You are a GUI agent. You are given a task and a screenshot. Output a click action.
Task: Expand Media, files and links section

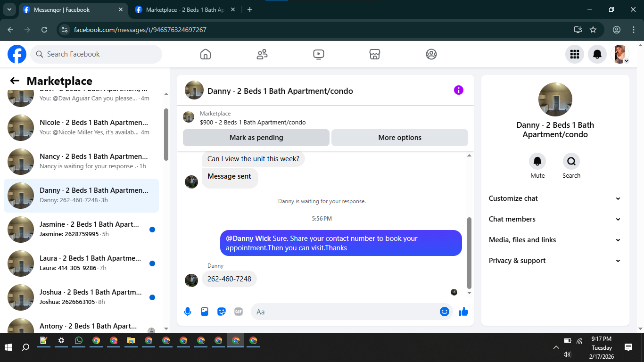[x=555, y=240]
